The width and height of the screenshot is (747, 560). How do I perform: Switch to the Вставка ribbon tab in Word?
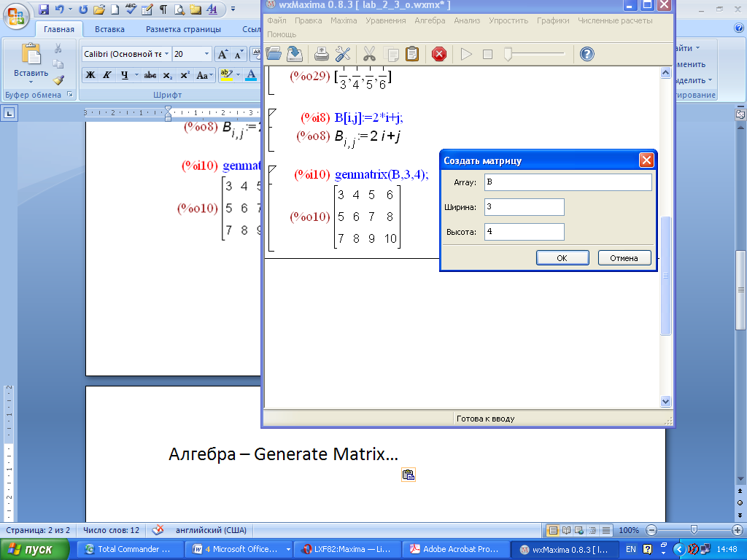pos(109,29)
